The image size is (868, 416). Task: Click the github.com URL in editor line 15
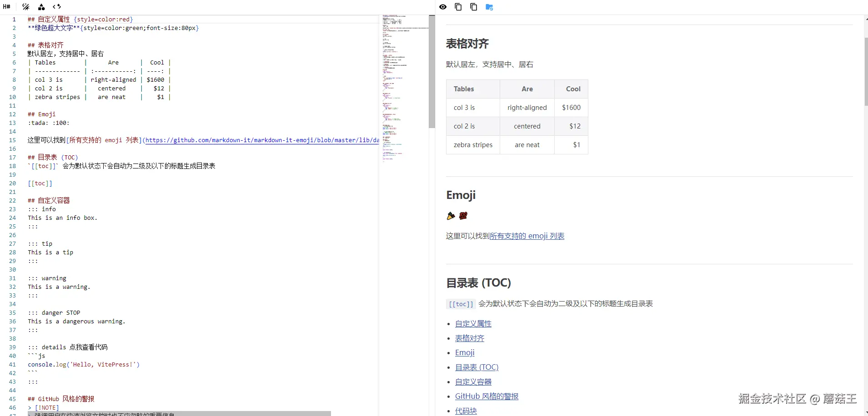[x=262, y=140]
